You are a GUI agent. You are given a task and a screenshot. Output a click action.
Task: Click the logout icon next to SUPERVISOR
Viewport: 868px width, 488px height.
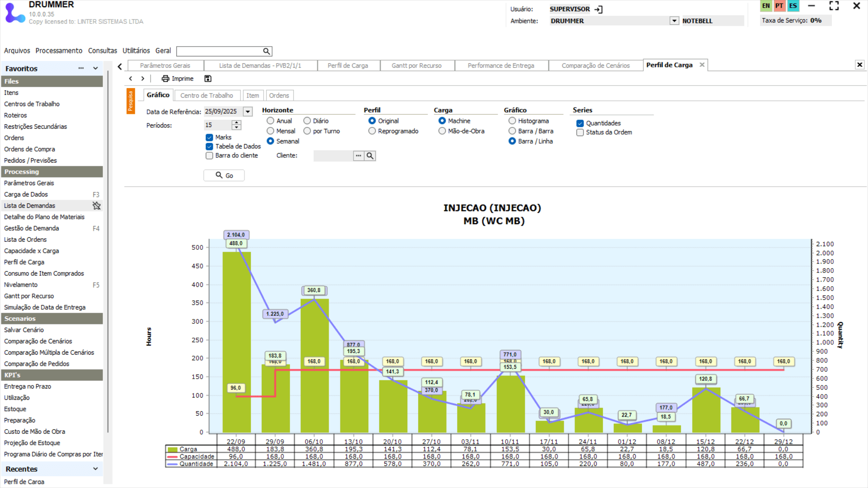click(x=599, y=9)
